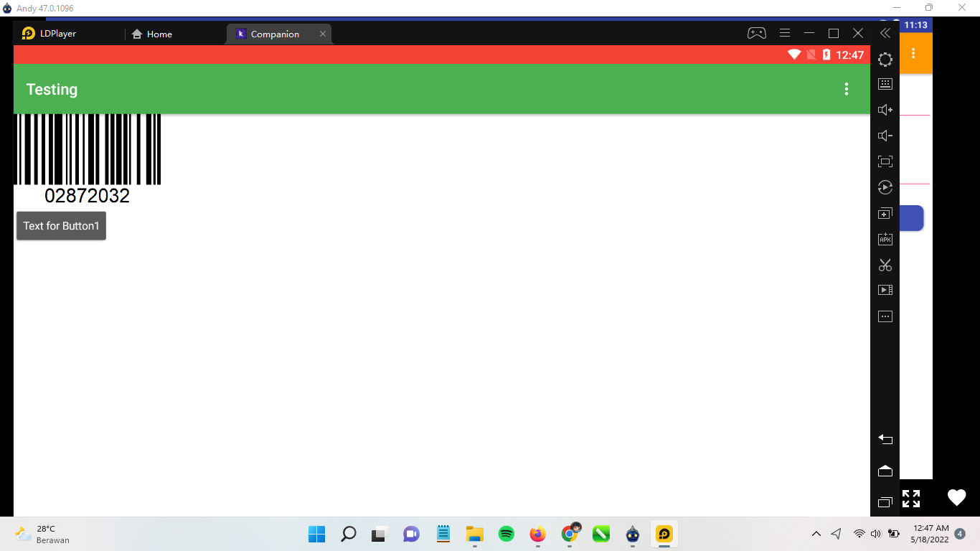Open the Windows Start menu
The image size is (980, 551).
point(316,534)
